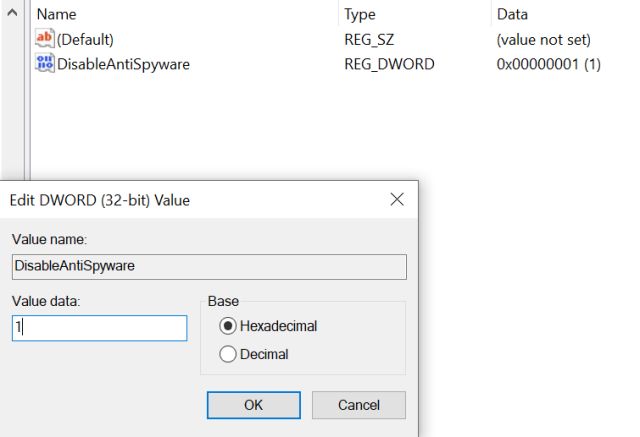Cancel the DWORD value edit
The height and width of the screenshot is (437, 640).
click(x=358, y=405)
